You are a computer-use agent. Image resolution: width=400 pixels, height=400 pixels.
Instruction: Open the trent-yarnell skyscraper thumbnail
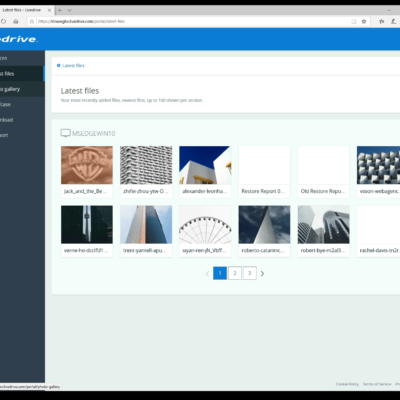pyautogui.click(x=146, y=224)
